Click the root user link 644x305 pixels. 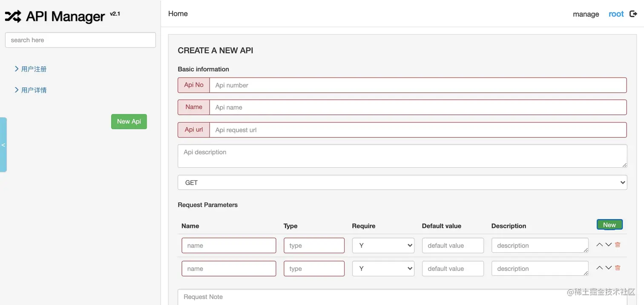[616, 14]
